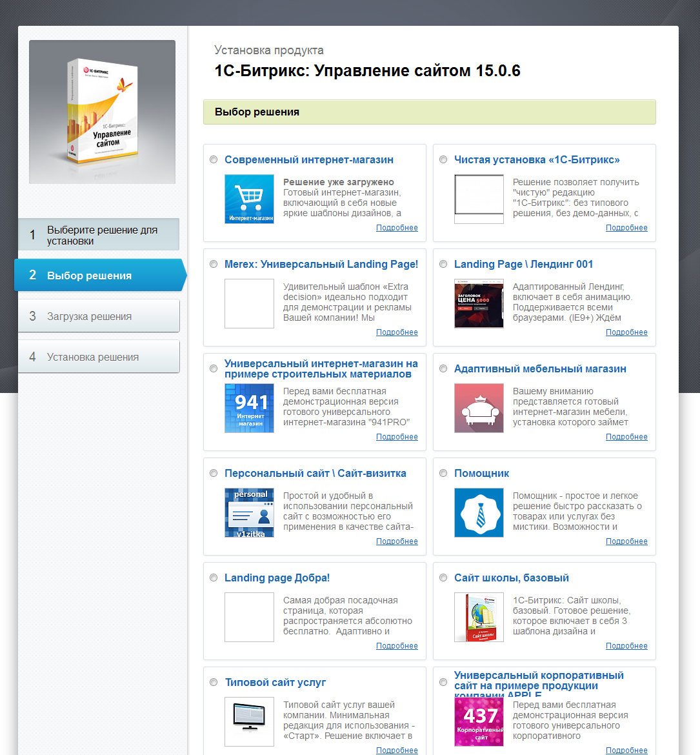The height and width of the screenshot is (755, 700).
Task: Select the Современный интернет-магазин radio button
Action: point(214,159)
